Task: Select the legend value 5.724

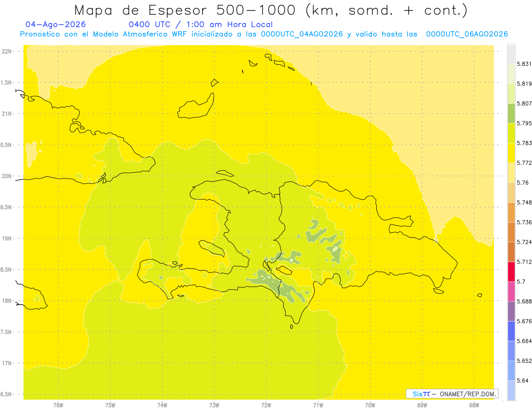Action: (x=524, y=242)
